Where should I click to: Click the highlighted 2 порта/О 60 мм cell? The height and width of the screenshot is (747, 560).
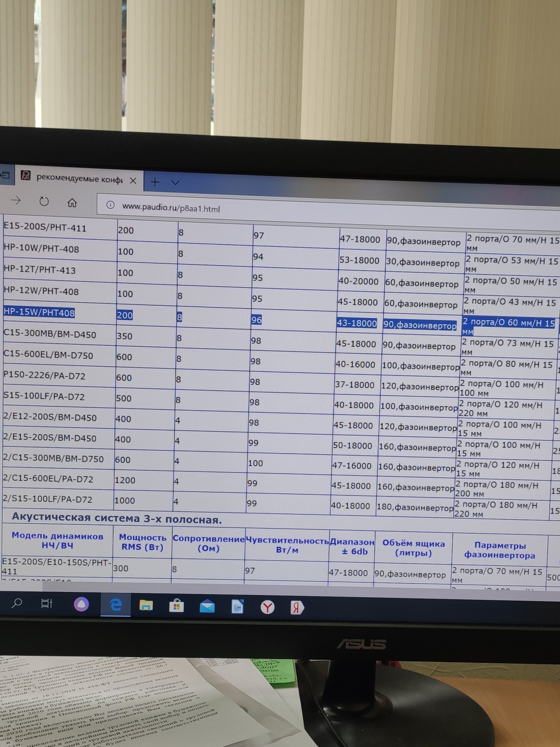tap(509, 326)
